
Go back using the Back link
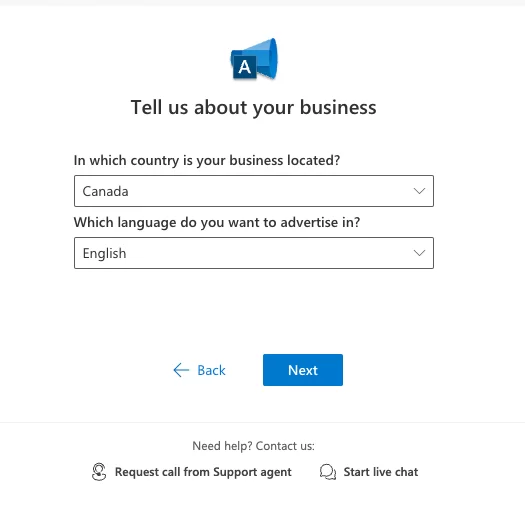tap(199, 370)
